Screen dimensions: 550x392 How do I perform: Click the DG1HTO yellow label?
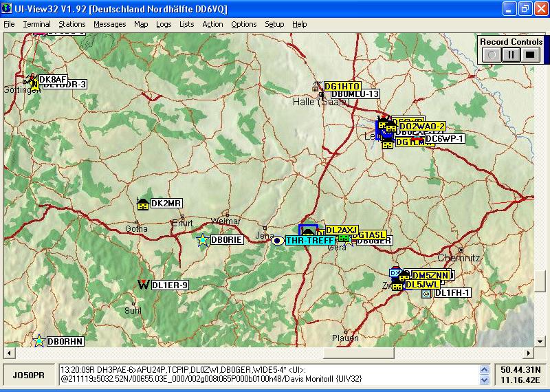tap(342, 87)
